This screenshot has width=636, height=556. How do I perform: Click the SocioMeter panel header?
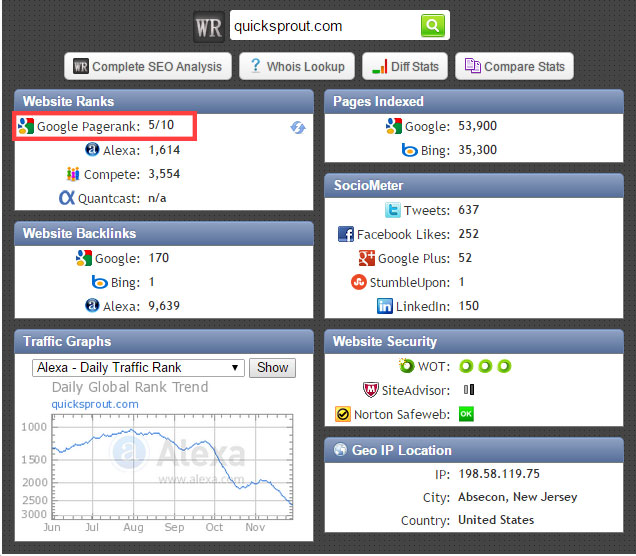point(474,185)
